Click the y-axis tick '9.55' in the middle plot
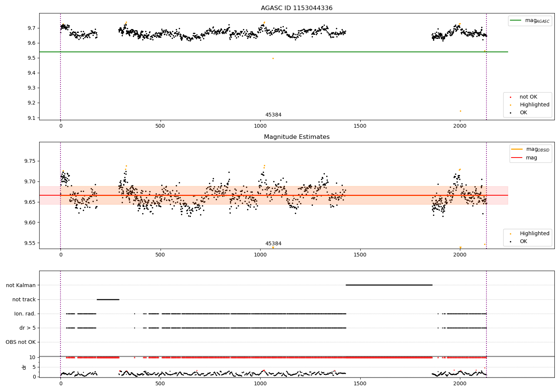The image size is (560, 392). click(30, 243)
